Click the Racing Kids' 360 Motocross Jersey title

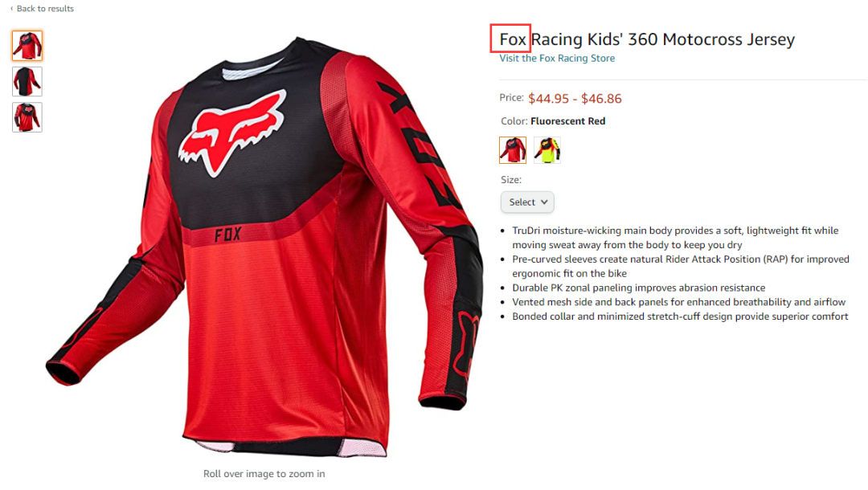662,39
